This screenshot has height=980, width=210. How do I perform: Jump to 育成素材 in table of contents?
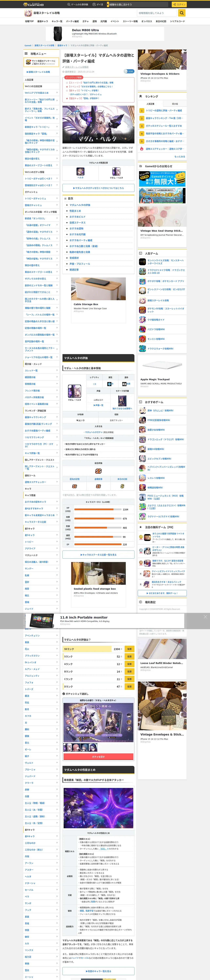74,258
